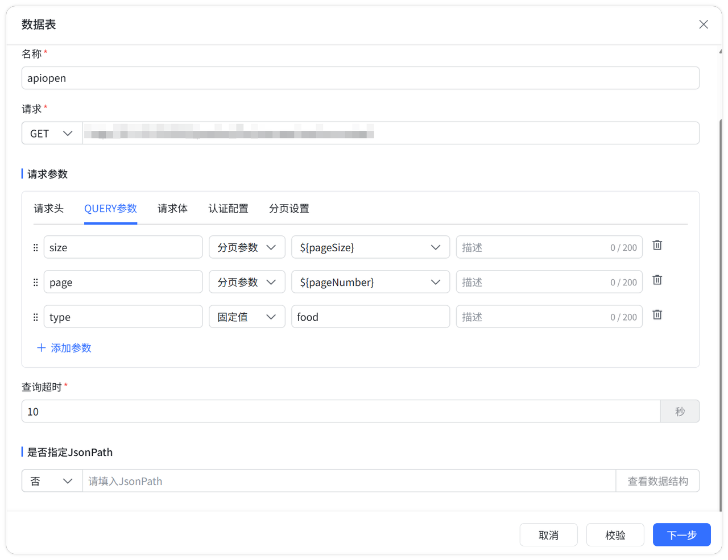Grab the drag handle of size row

tap(35, 247)
